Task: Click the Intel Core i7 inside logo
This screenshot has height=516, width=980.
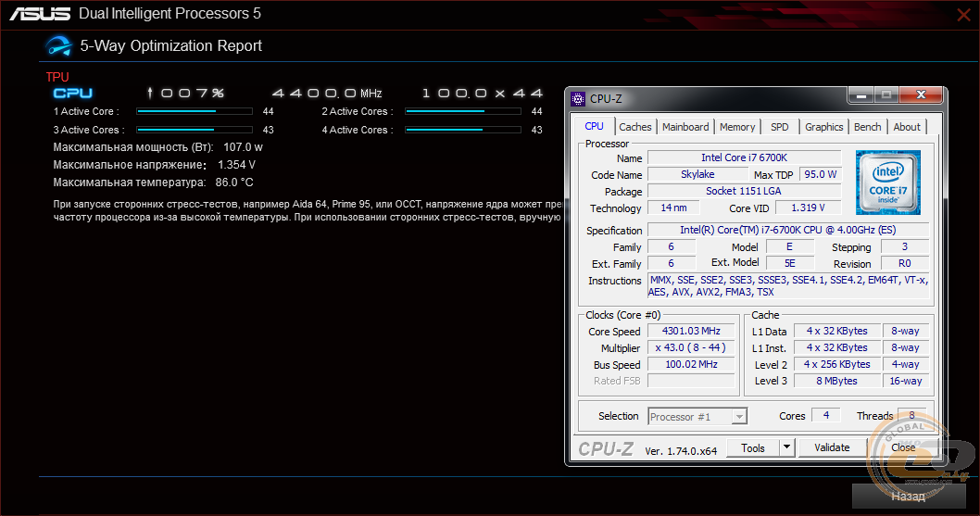Action: coord(887,182)
